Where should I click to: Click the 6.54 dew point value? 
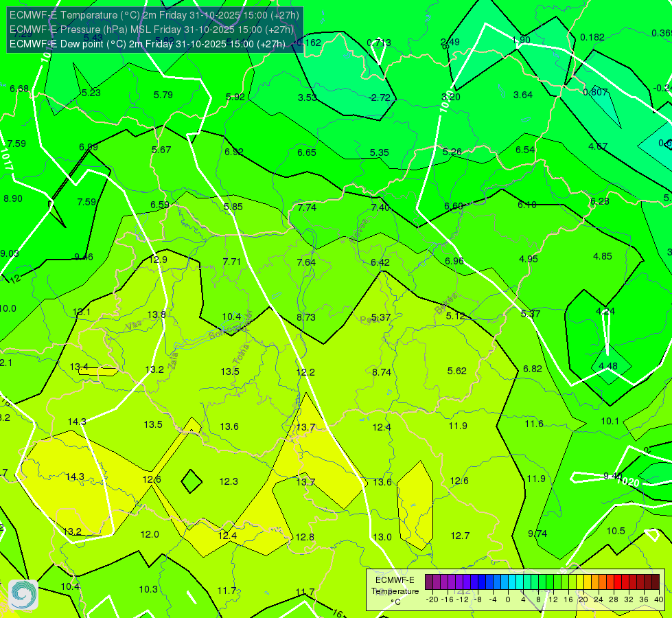pos(525,150)
